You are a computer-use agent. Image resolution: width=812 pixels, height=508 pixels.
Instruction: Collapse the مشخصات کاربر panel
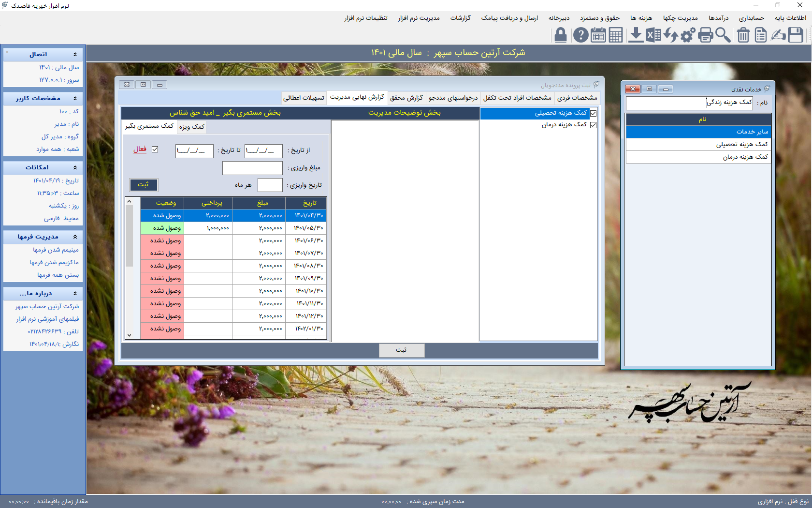point(75,99)
